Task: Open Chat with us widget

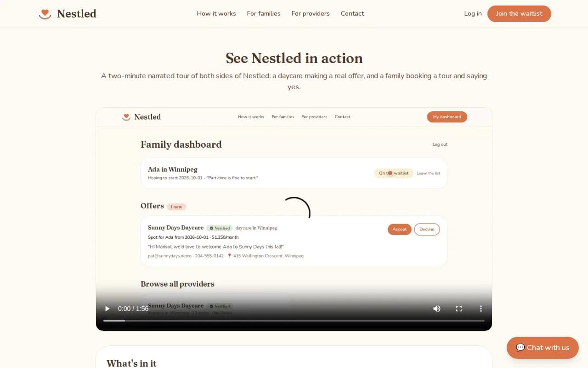Action: point(543,348)
